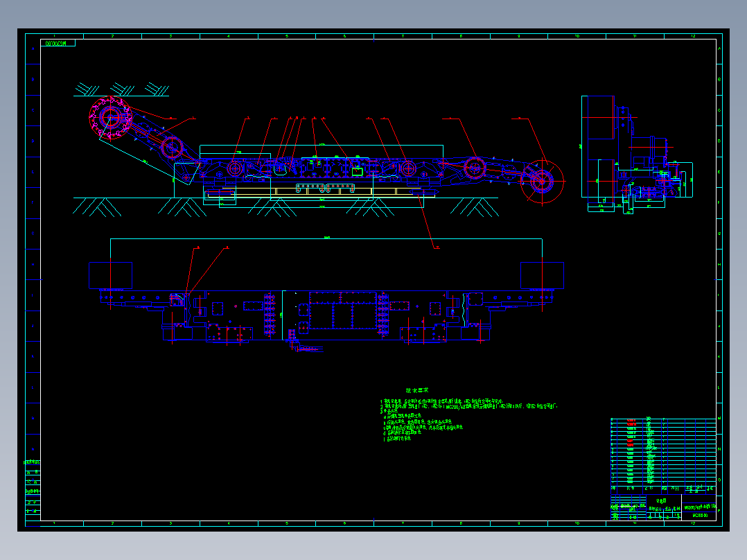Click zone letter A on the left border
747x560 pixels.
click(33, 49)
